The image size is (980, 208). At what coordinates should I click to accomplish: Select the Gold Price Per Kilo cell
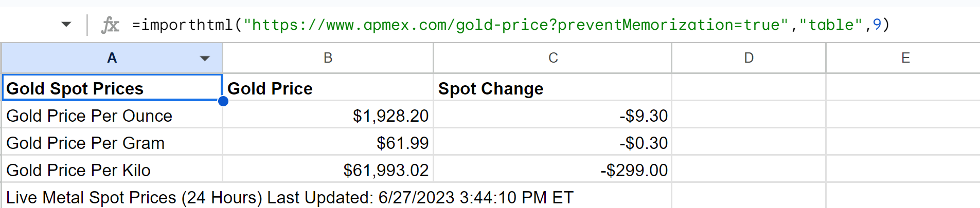coord(112,170)
